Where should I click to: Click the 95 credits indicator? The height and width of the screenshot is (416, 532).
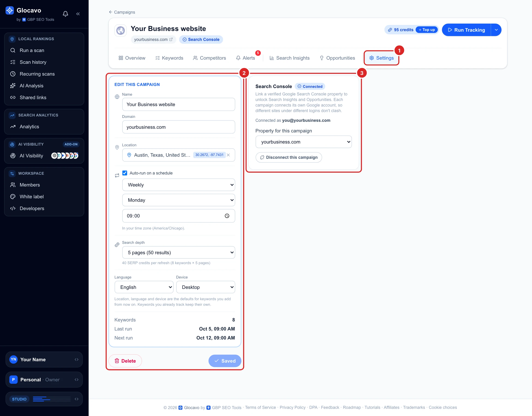[x=401, y=30]
